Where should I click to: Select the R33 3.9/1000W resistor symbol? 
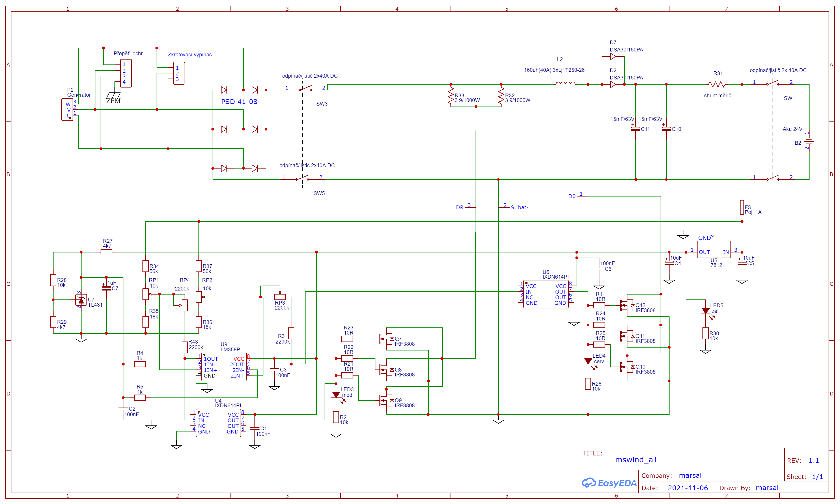click(451, 96)
